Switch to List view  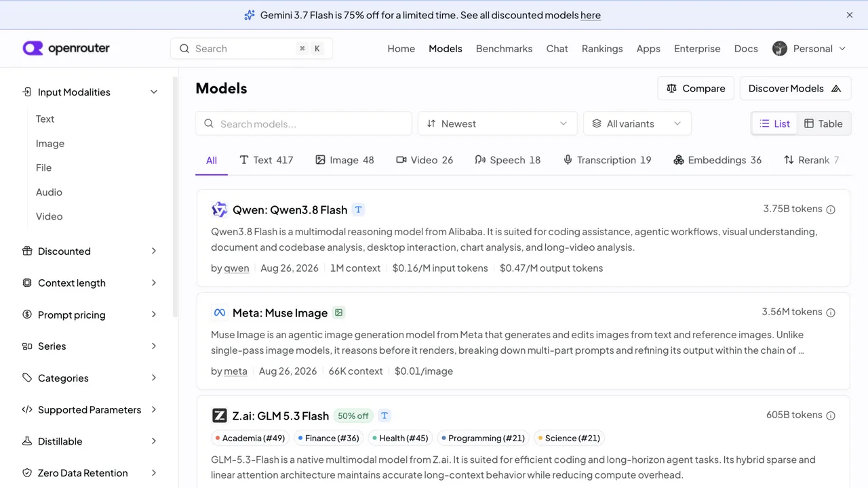775,123
